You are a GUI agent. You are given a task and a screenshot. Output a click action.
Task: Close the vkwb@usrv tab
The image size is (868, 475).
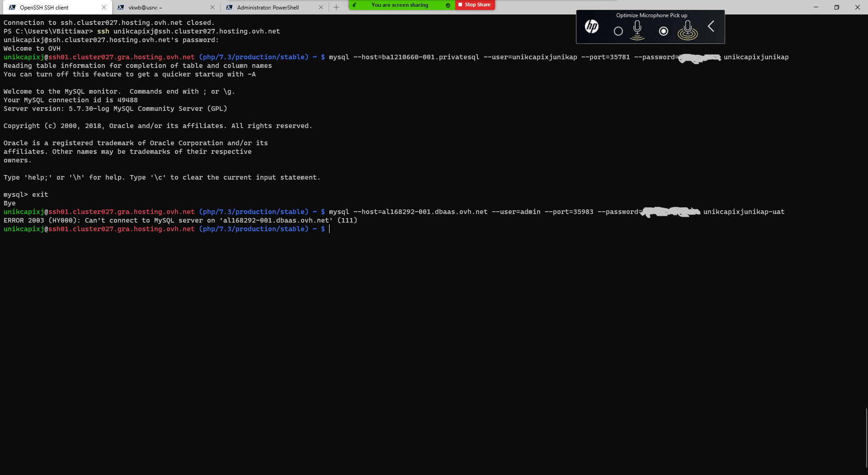coord(212,7)
